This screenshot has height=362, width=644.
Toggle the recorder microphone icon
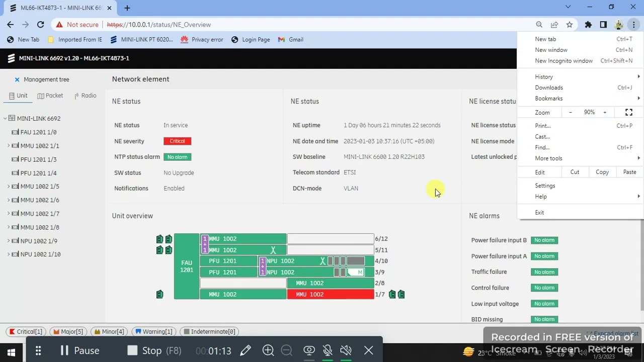[328, 350]
